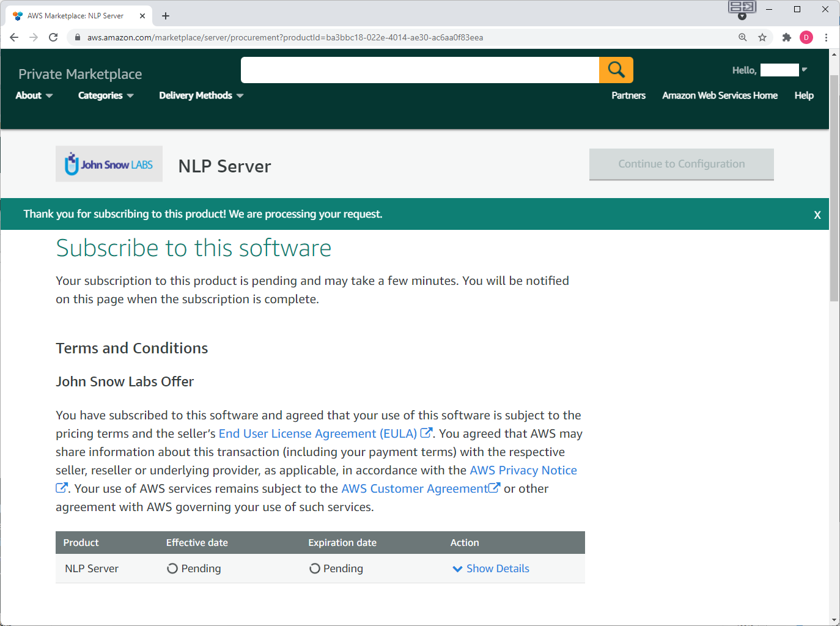840x626 pixels.
Task: Open the Help page
Action: [804, 95]
